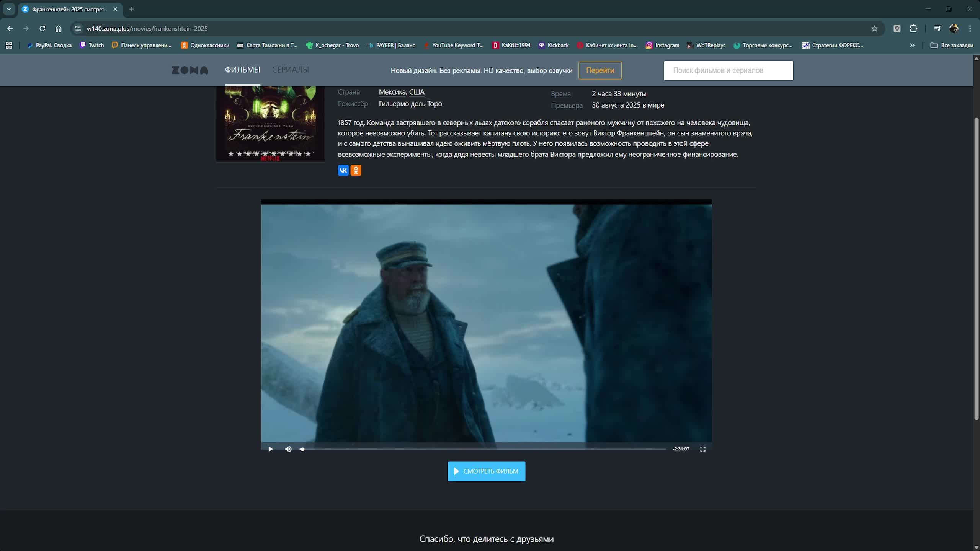Select the ФИЛЬМЫ tab
Viewport: 980px width, 551px height.
coord(242,70)
